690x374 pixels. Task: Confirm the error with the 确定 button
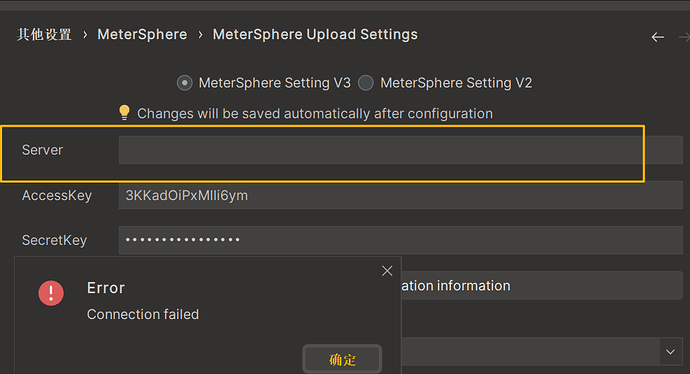coord(342,359)
